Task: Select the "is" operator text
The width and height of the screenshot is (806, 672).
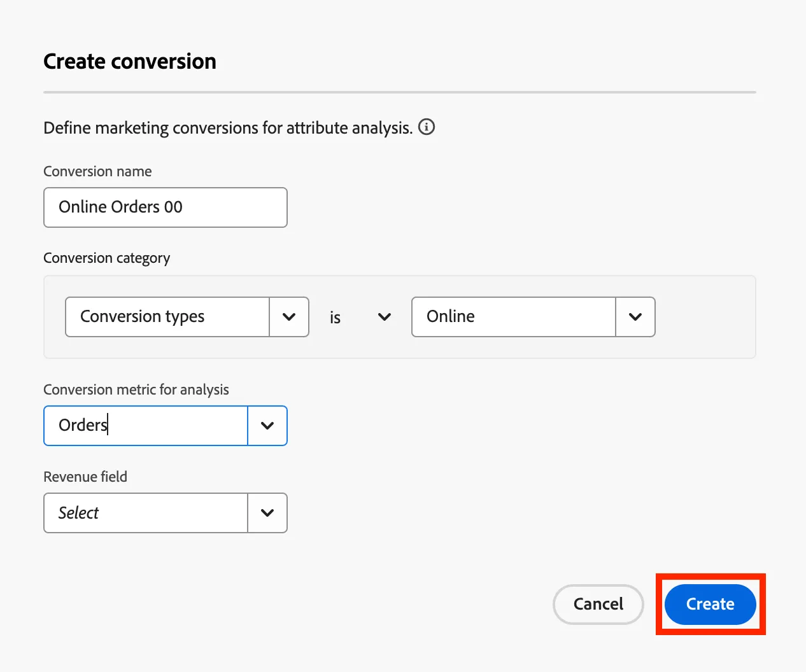Action: pyautogui.click(x=335, y=318)
